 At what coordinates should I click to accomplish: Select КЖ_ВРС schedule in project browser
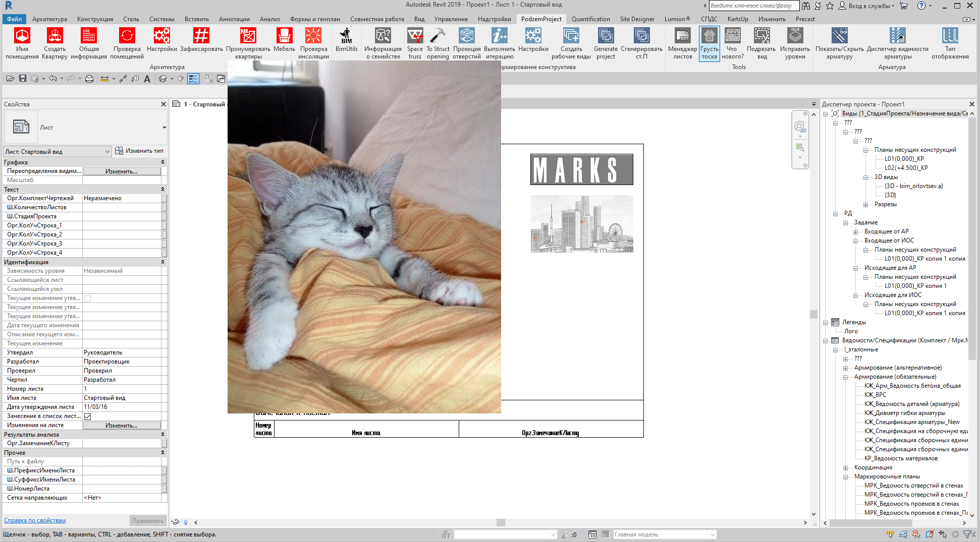coord(875,395)
